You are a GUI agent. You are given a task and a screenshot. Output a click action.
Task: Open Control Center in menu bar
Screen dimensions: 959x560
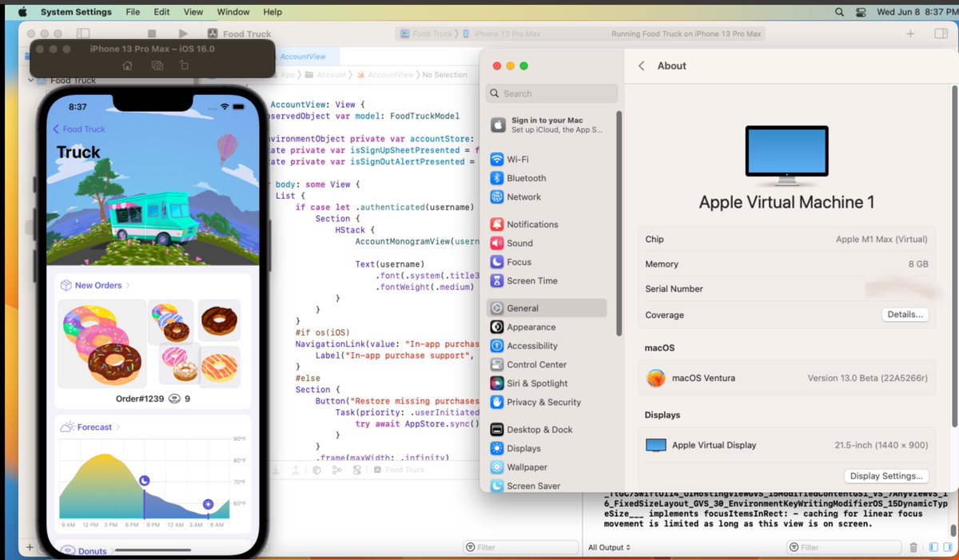[861, 12]
